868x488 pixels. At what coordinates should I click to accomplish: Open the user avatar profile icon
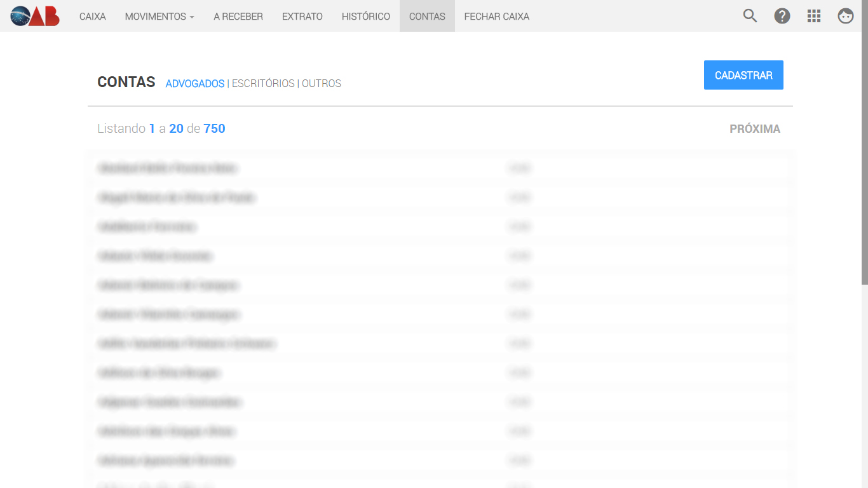[845, 16]
